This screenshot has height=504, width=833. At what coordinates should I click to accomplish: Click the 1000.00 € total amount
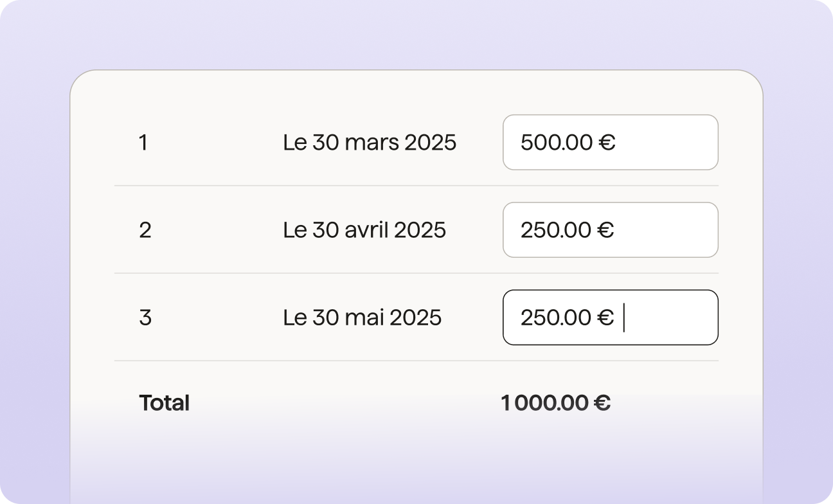[555, 403]
